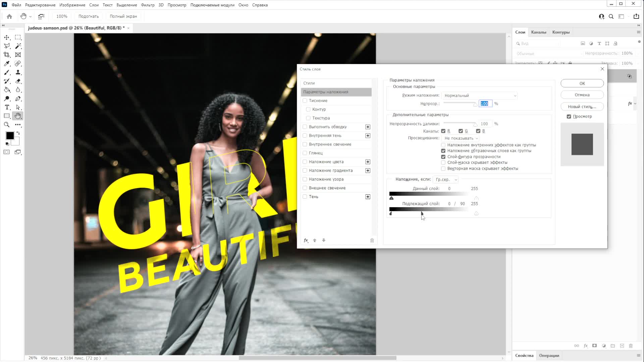Toggle the Просмотр preview checkbox
This screenshot has height=362, width=644.
(569, 117)
